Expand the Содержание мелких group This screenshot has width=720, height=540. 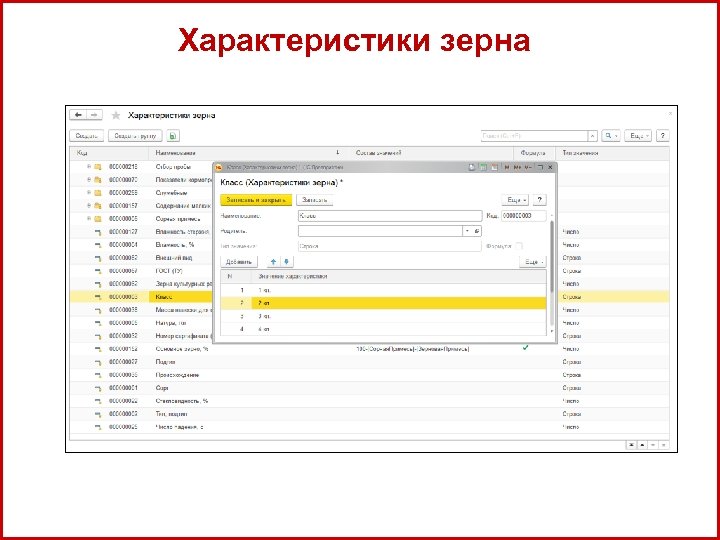pyautogui.click(x=89, y=206)
